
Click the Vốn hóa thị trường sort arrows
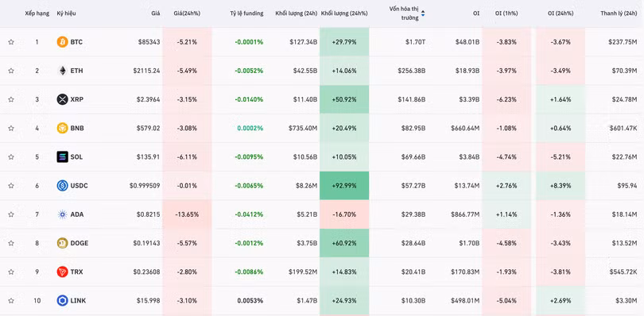423,13
